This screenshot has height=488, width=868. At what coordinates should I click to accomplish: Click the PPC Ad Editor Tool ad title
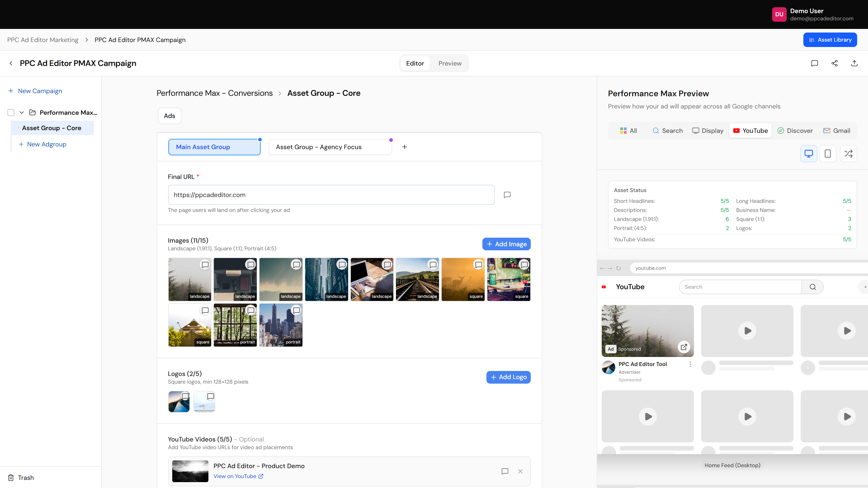click(643, 364)
